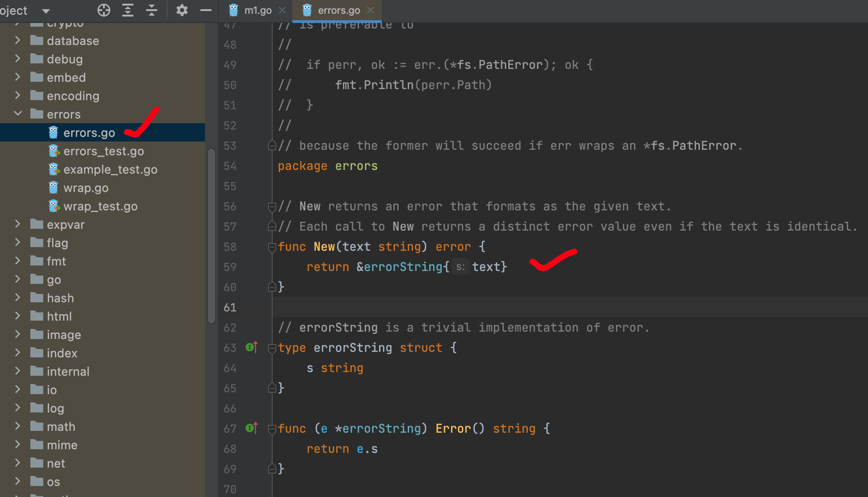Click the Collapse All toolbar icon

point(152,10)
